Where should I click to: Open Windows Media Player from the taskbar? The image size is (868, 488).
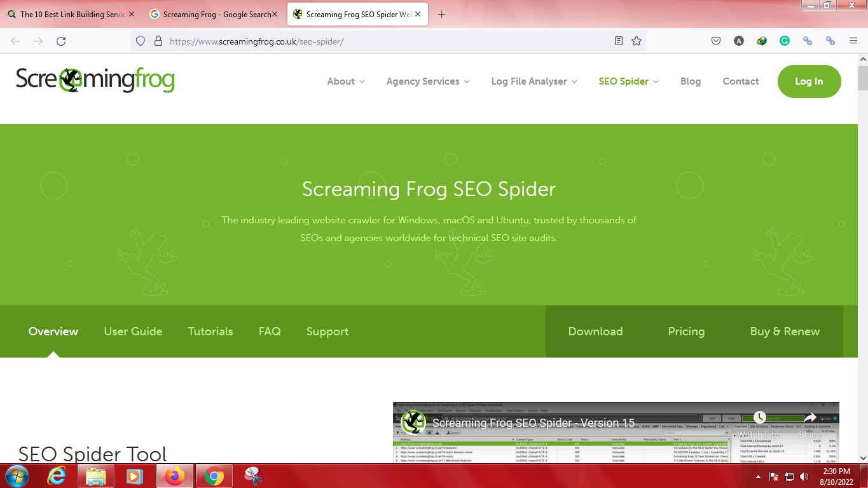(x=134, y=476)
